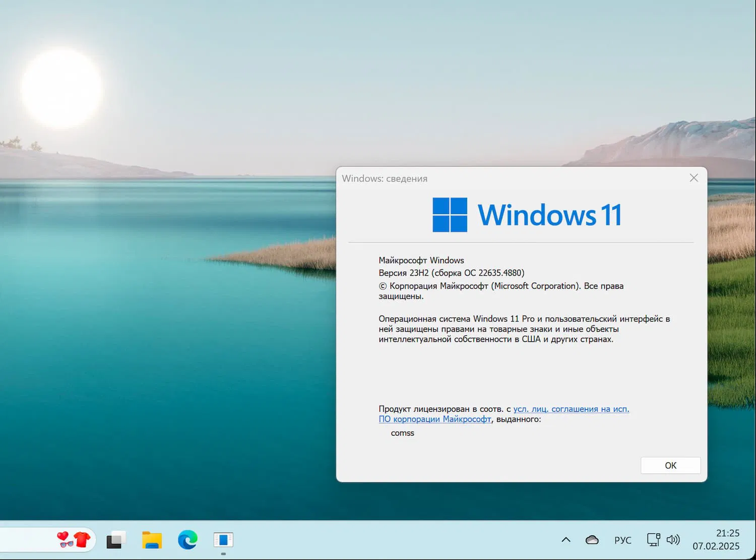This screenshot has height=560, width=756.
Task: Click the Версия 23H2 build text
Action: (451, 273)
